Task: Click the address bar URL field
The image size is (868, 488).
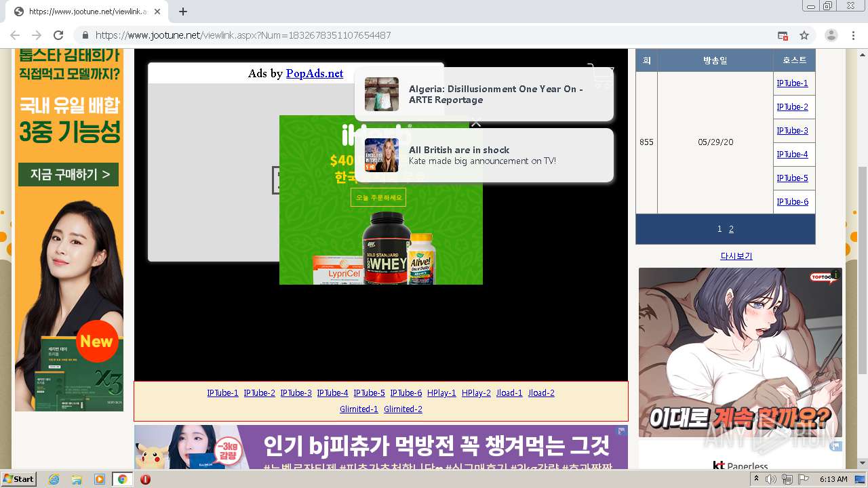Action: 434,35
